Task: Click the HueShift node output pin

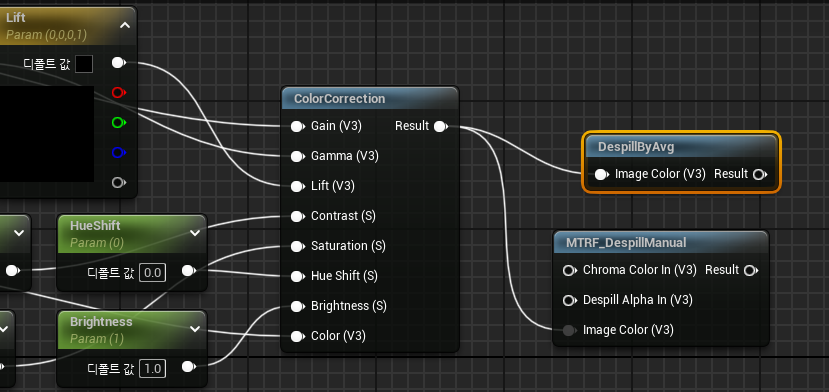Action: [189, 271]
